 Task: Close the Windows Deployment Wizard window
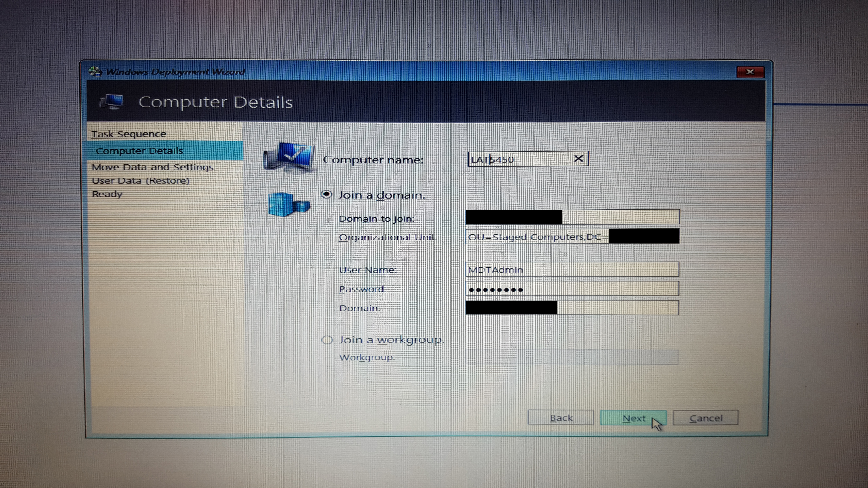pos(750,72)
